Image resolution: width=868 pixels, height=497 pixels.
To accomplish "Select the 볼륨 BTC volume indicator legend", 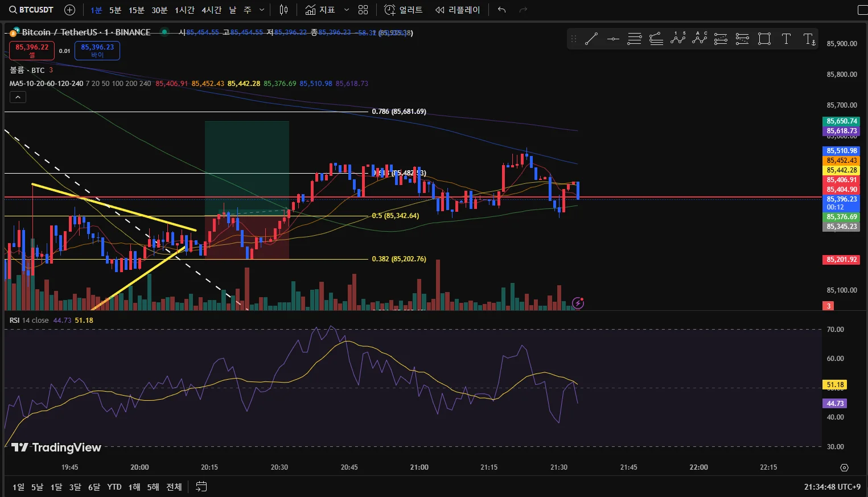I will 27,70.
